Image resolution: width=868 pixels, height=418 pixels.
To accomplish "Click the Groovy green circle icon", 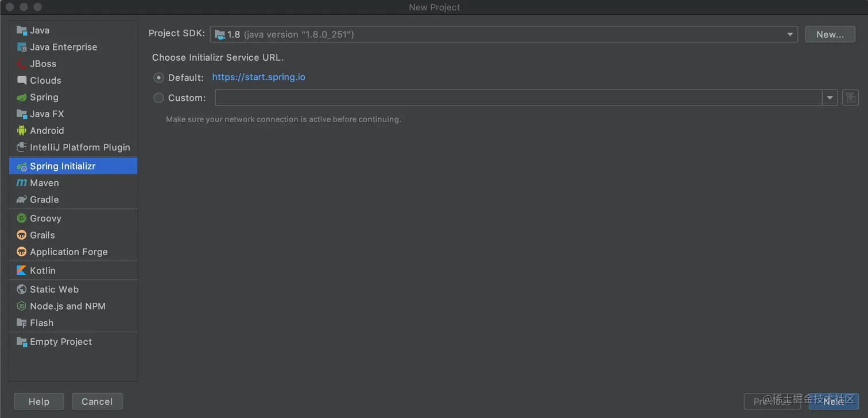I will [22, 218].
